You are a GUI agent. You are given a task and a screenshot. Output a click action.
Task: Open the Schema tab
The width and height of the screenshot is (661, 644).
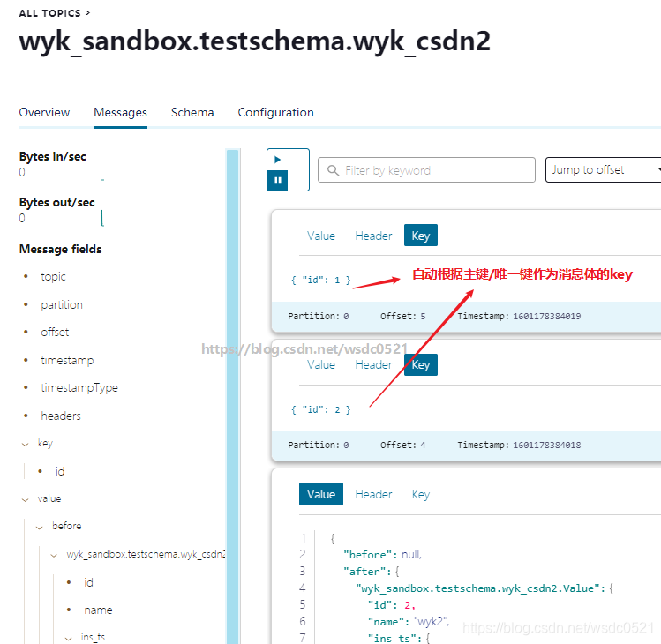click(x=192, y=113)
